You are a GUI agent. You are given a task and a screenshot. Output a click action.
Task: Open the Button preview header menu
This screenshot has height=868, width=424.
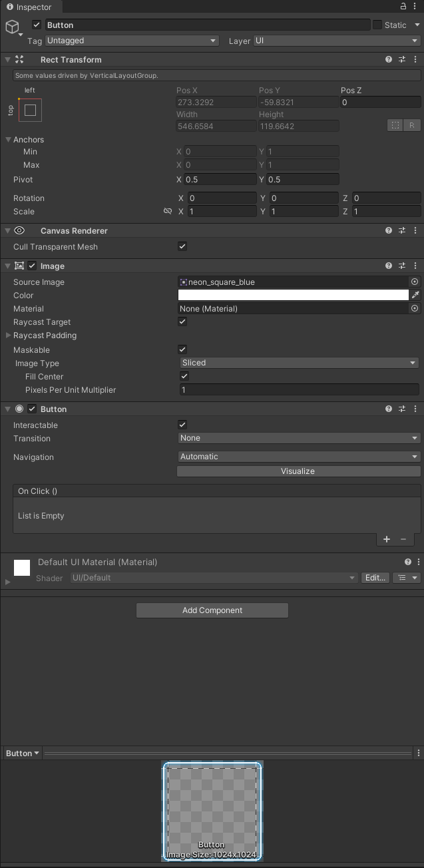[22, 753]
